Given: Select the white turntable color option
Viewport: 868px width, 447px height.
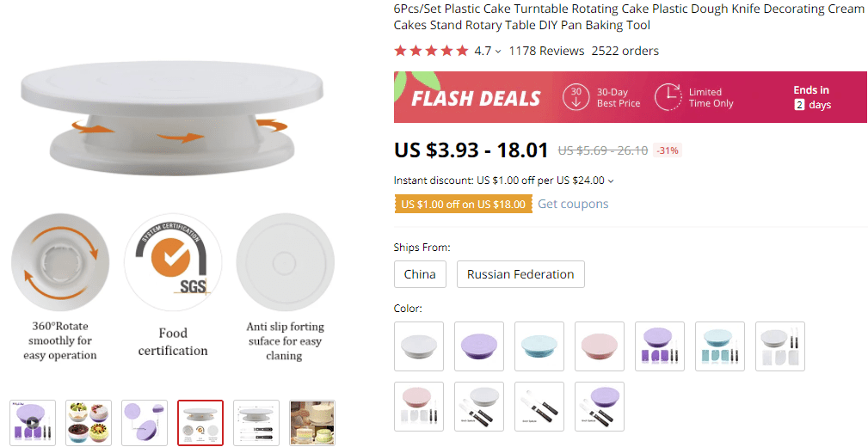Looking at the screenshot, I should (x=419, y=346).
